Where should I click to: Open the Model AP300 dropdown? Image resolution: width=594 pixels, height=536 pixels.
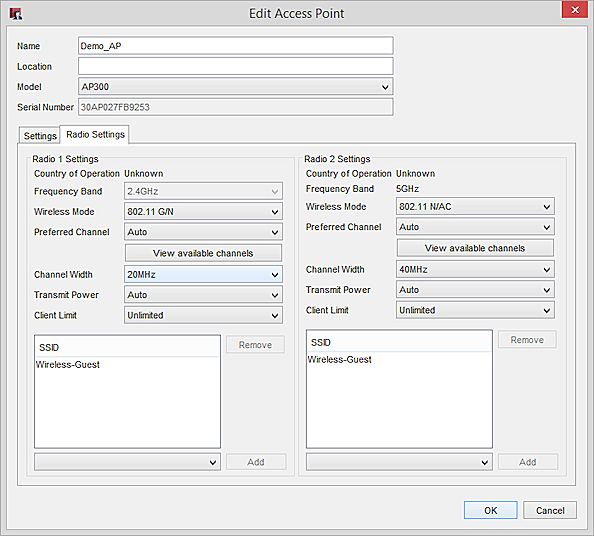[x=236, y=87]
